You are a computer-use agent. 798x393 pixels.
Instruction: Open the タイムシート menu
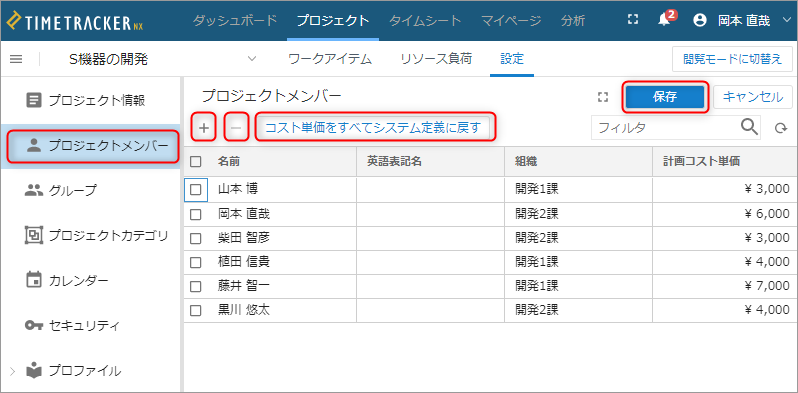click(425, 20)
